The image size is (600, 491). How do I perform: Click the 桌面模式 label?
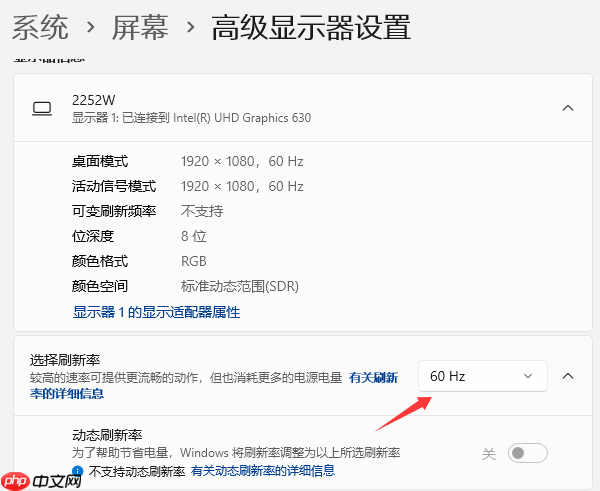[x=100, y=161]
